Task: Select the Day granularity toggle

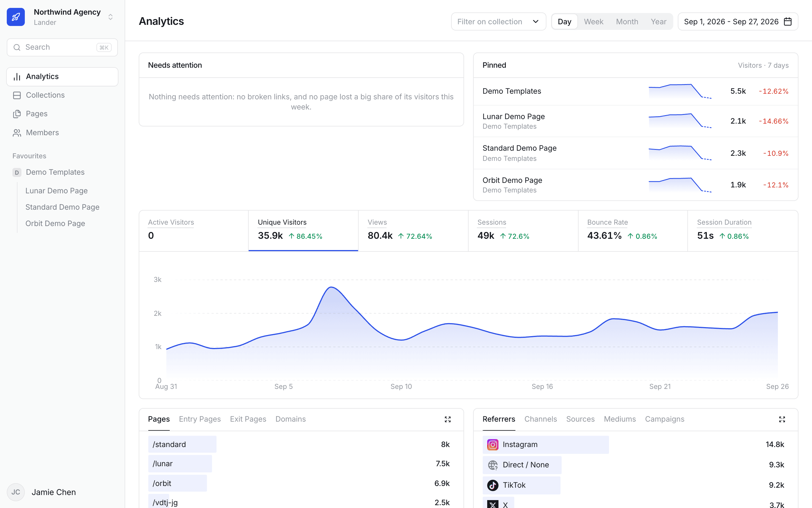Action: [x=564, y=21]
